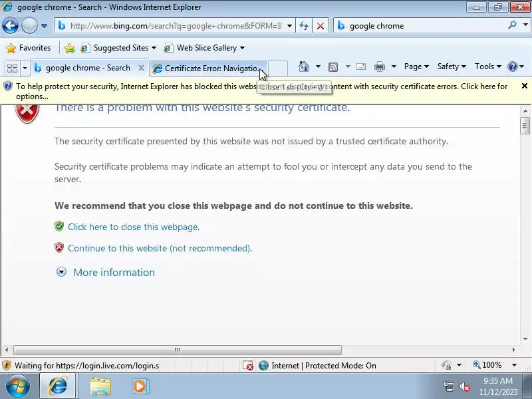The height and width of the screenshot is (399, 532).
Task: Expand the Feeds dropdown arrow
Action: (x=348, y=66)
